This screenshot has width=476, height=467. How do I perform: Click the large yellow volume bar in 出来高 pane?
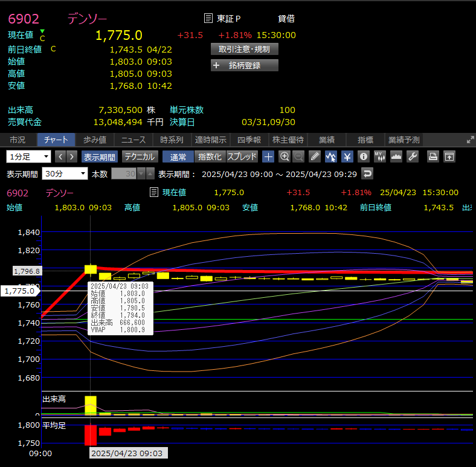91,405
